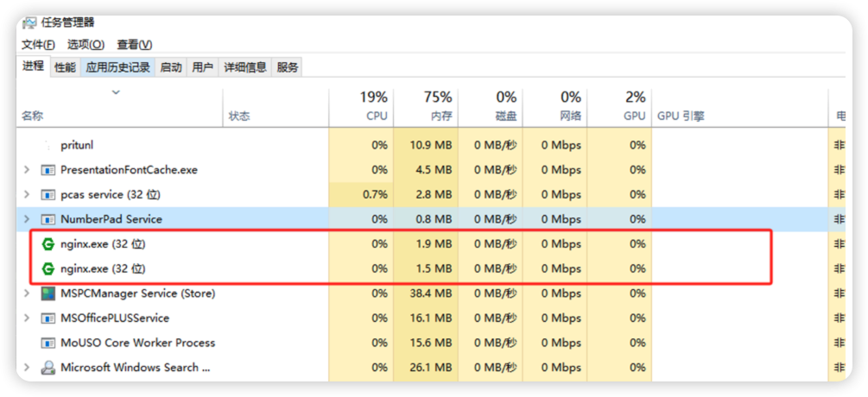Click the Microsoft Windows Search icon
Screen dimensions: 868x397
pyautogui.click(x=48, y=368)
